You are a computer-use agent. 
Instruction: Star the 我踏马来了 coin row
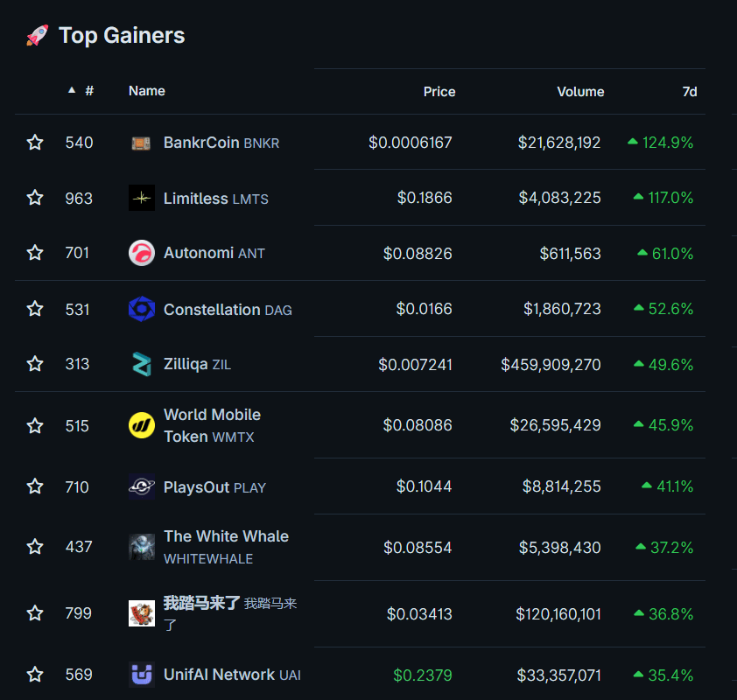click(x=35, y=613)
